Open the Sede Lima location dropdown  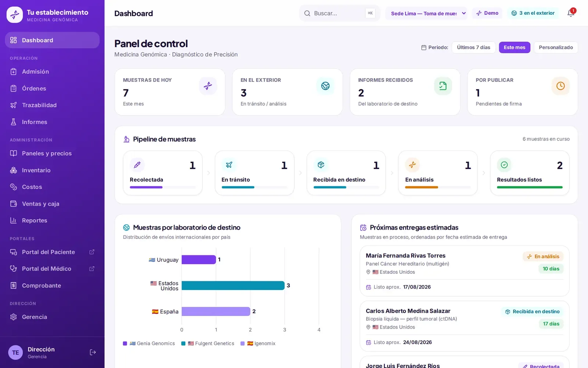(x=426, y=13)
